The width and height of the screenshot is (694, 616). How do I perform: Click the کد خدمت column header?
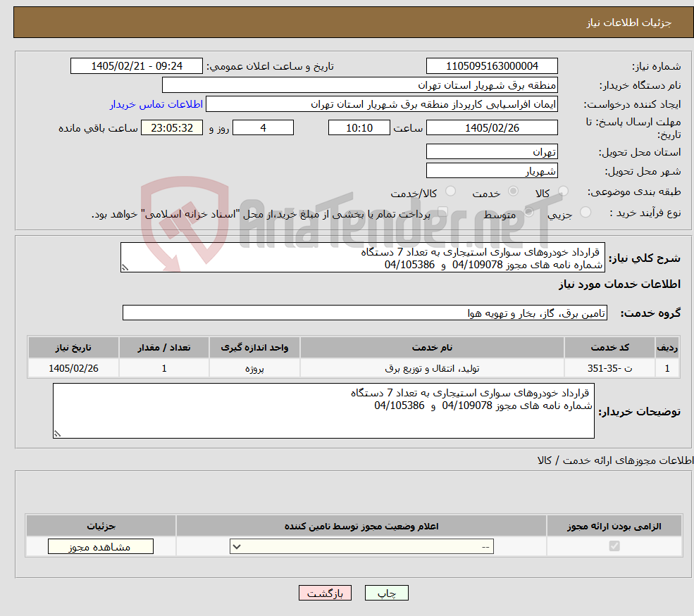click(x=609, y=348)
